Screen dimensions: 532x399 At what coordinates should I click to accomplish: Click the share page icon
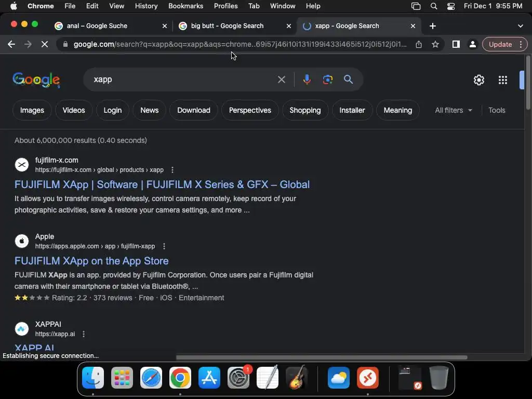(x=419, y=45)
